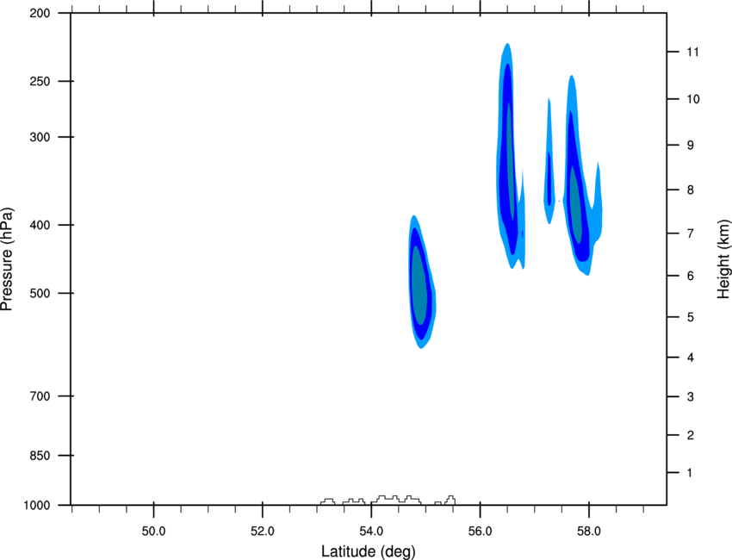Pick the 8 km height label
This screenshot has height=560, width=732.
point(690,190)
